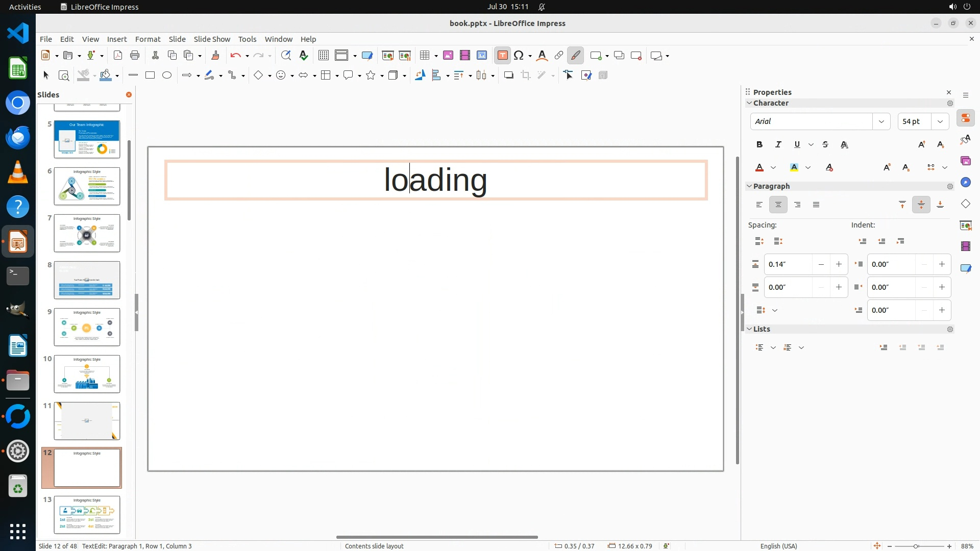Click the zoom slider in the status bar
This screenshot has width=980, height=551.
point(916,546)
